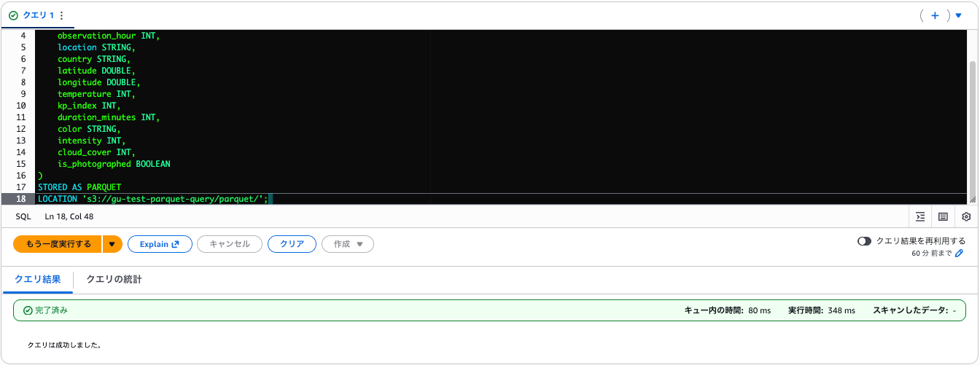Select line number 15 in the gutter

coord(20,164)
